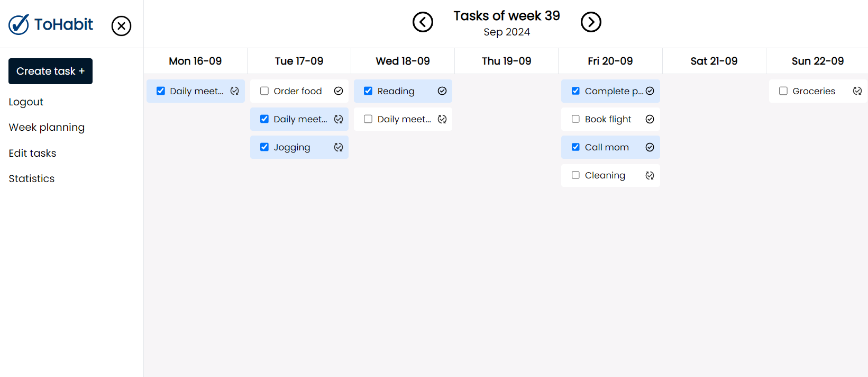The width and height of the screenshot is (868, 377).
Task: Tick the Book flight checkbox
Action: [575, 119]
